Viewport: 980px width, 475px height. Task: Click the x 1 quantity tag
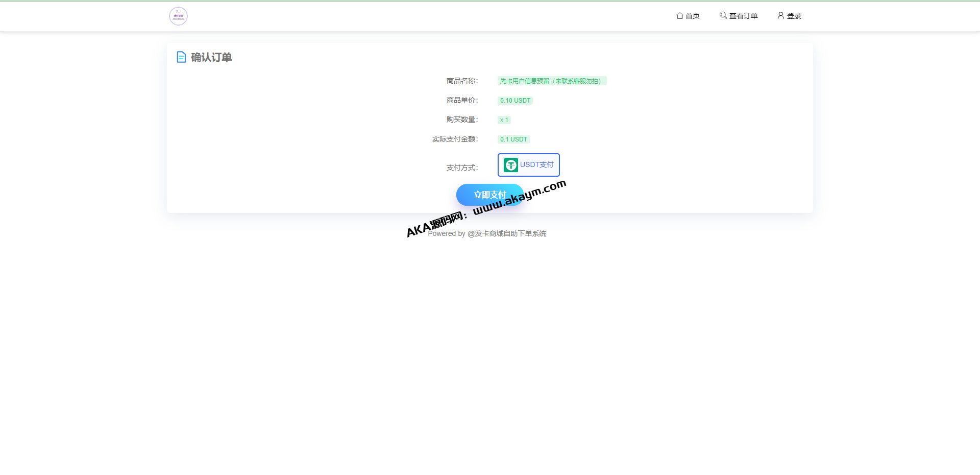click(x=504, y=120)
